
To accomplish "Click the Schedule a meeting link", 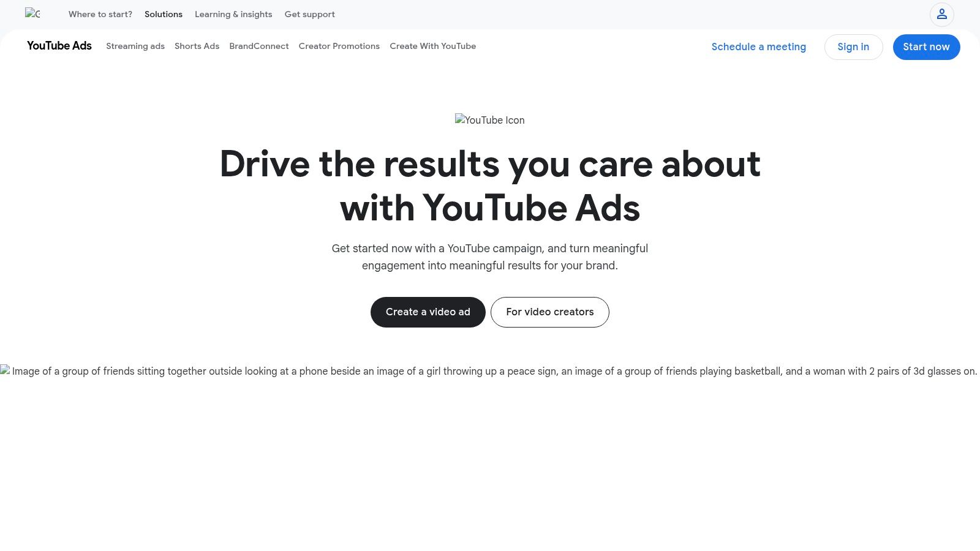I will coord(758,47).
